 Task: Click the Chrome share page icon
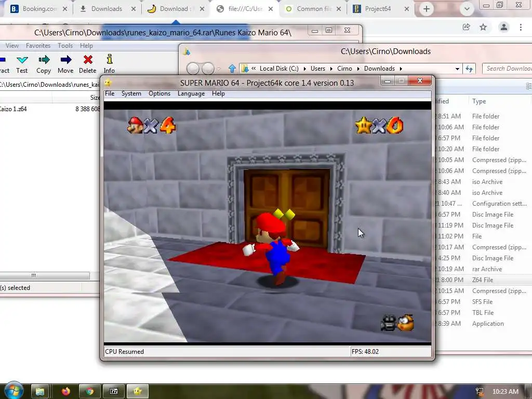click(466, 27)
